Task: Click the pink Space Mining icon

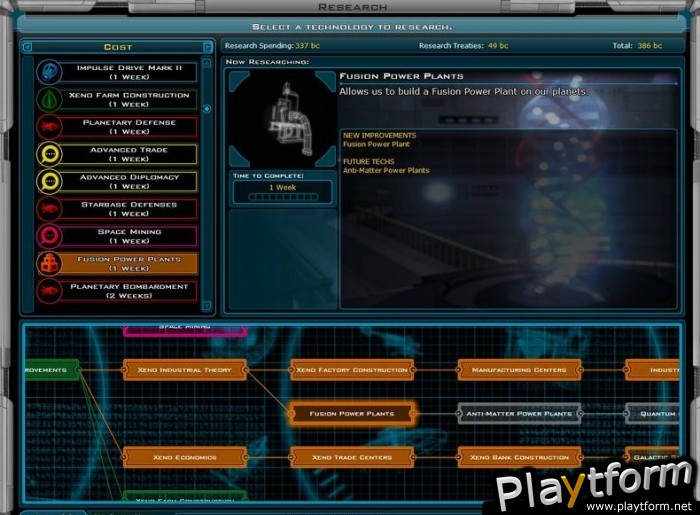Action: coord(49,236)
